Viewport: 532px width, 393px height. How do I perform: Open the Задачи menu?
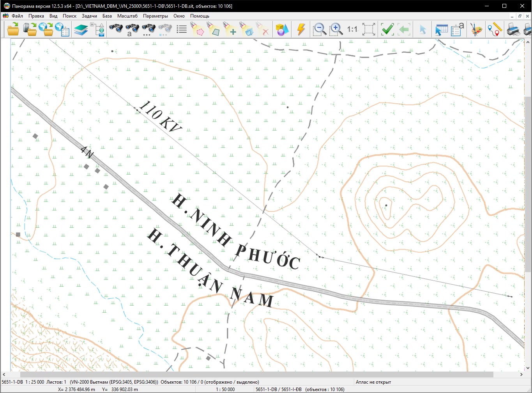click(x=89, y=16)
